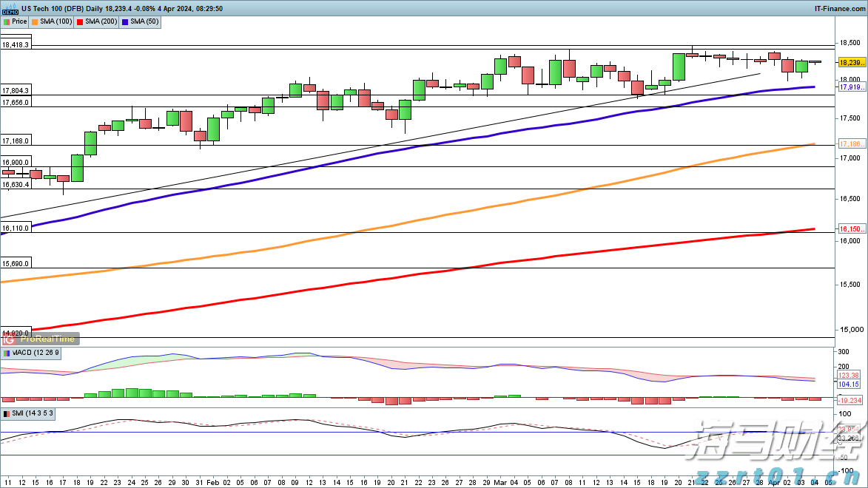Click the IT-Finance.com link at top right
Screen dimensions: 868x488
pyautogui.click(x=838, y=8)
